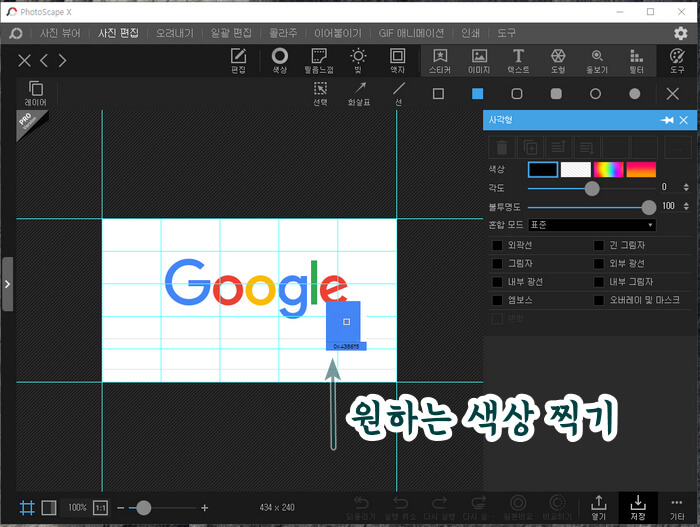Click the 각도 angle slider handle
Screen dimensions: 700x527
592,188
